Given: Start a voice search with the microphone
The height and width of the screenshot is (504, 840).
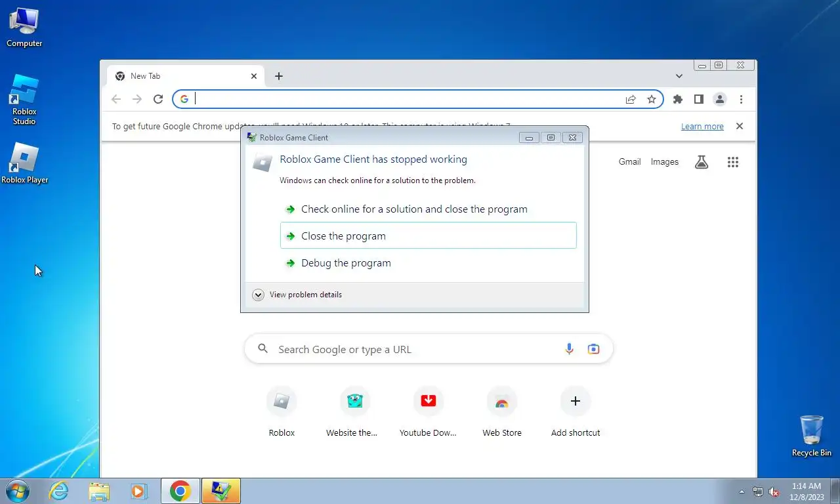Looking at the screenshot, I should point(570,349).
